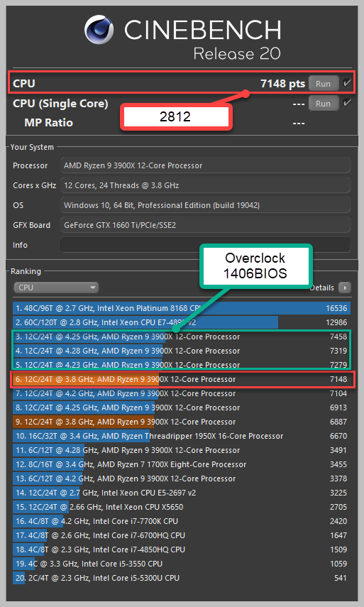Select the Core i7-6700HQ ranking row
The height and width of the screenshot is (607, 364).
tap(182, 535)
